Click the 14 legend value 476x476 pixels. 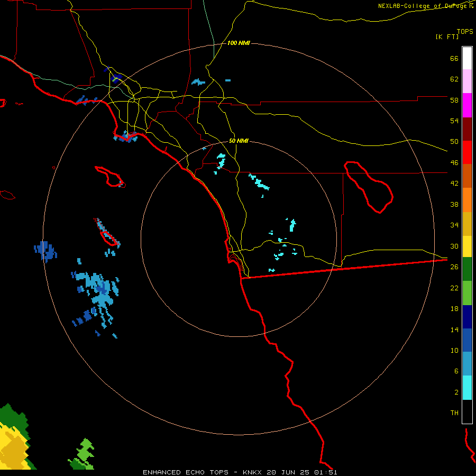454,329
